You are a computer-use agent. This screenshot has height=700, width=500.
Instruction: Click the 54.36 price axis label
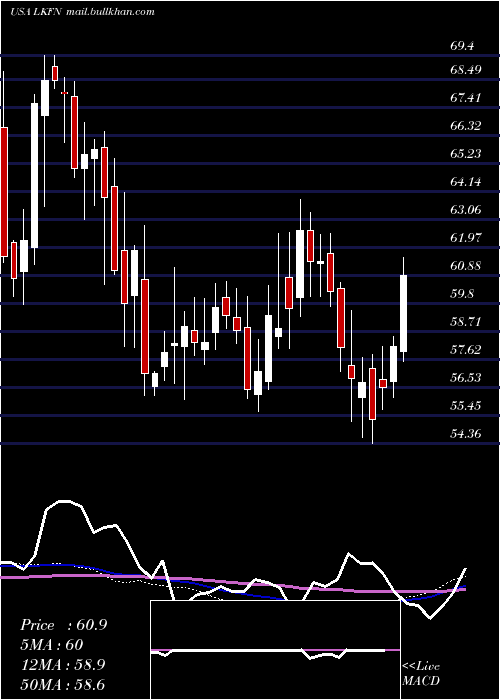[466, 434]
